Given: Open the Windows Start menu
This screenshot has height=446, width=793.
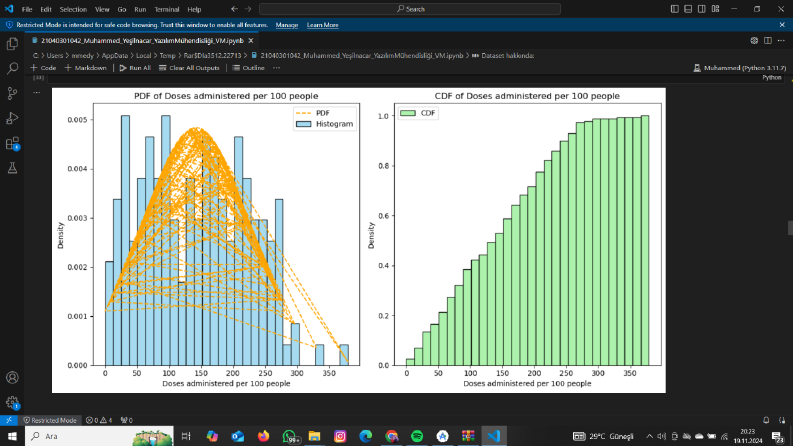Looking at the screenshot, I should [12, 436].
